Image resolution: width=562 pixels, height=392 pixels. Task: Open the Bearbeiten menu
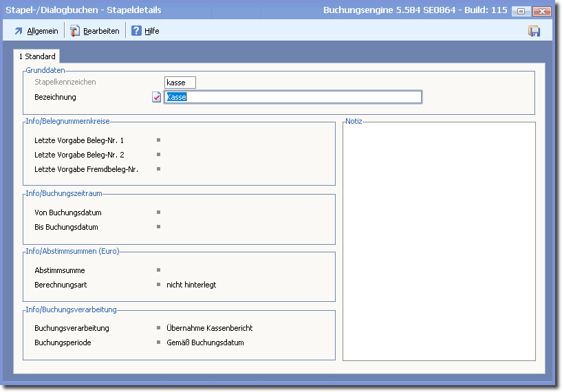point(101,31)
